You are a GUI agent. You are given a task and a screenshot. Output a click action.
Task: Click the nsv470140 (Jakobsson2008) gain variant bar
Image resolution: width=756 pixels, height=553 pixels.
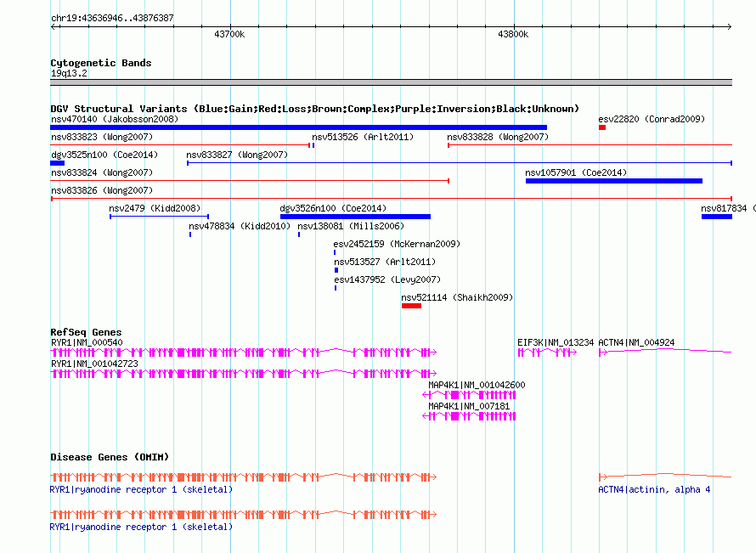pos(298,127)
